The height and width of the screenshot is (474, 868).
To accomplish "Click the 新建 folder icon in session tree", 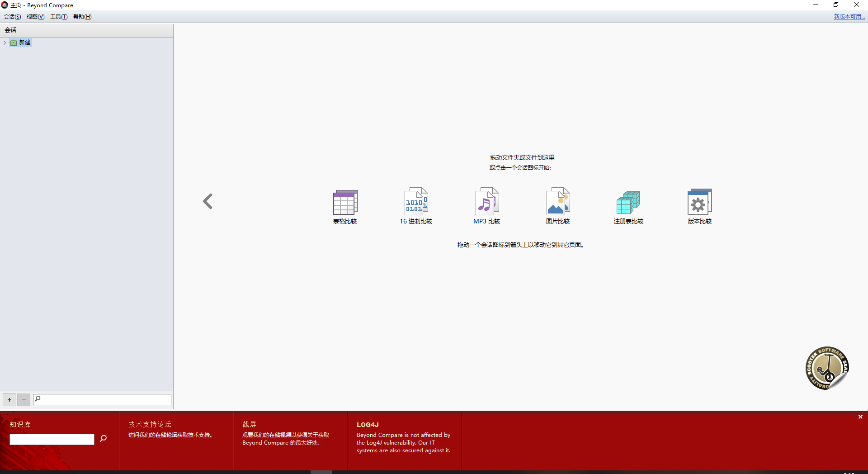I will point(14,43).
